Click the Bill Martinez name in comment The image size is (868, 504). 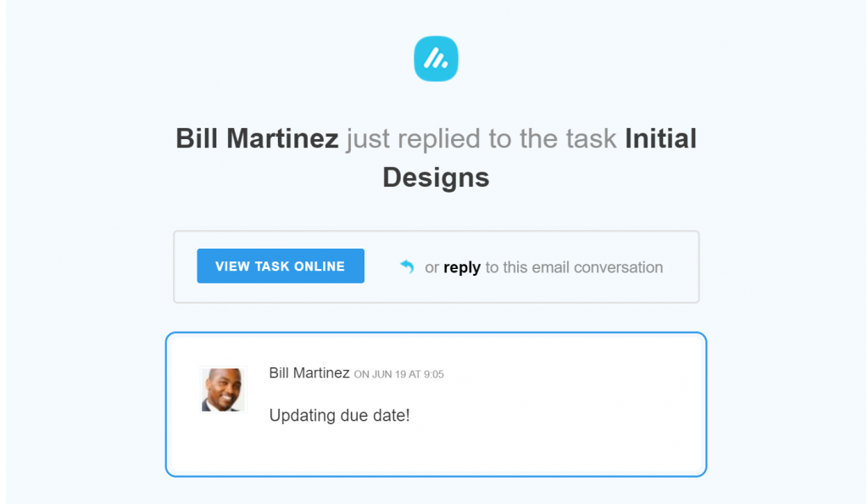click(x=309, y=372)
